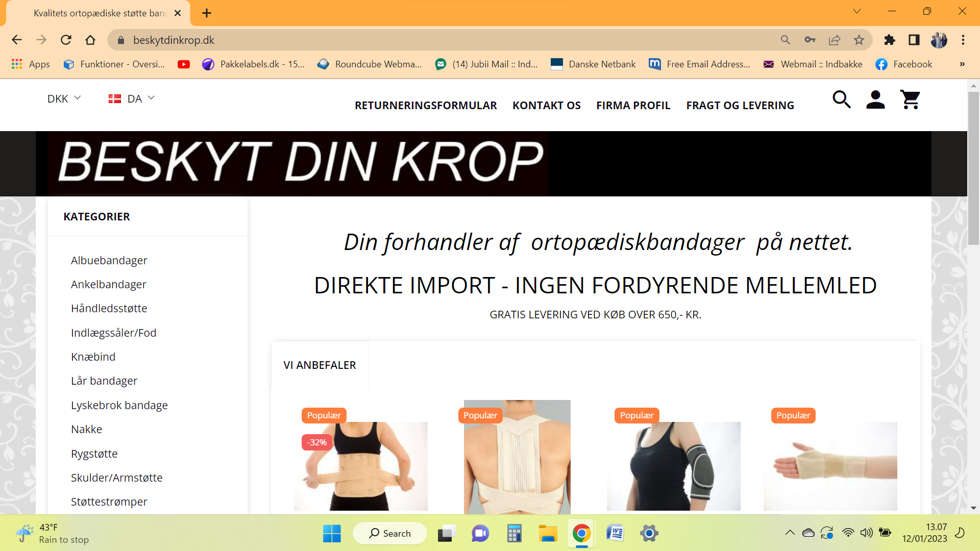Click the share page icon in address bar
The height and width of the screenshot is (551, 980).
(x=835, y=40)
